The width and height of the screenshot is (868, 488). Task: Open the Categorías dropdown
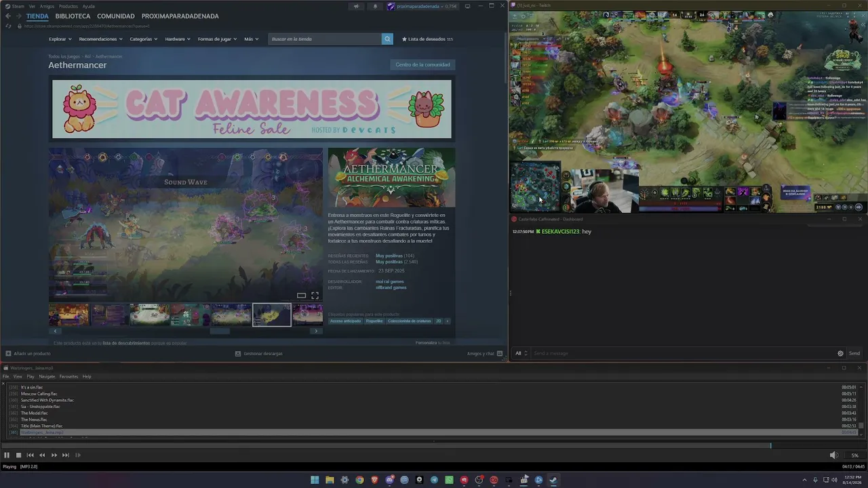[x=144, y=39]
